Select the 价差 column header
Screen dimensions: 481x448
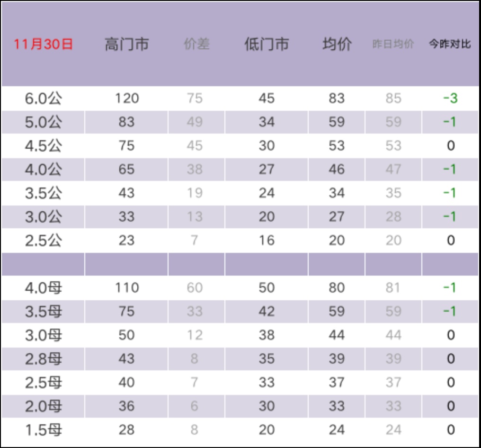pyautogui.click(x=196, y=44)
